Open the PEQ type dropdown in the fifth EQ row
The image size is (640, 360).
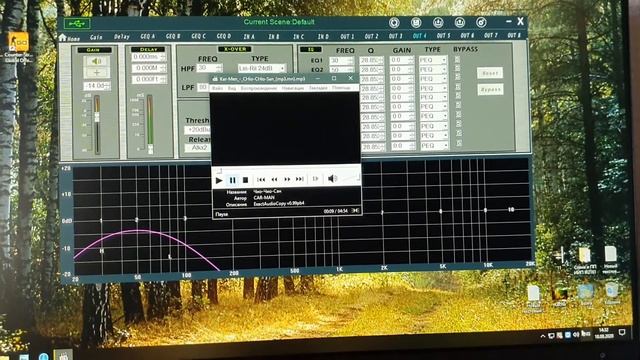tap(433, 97)
